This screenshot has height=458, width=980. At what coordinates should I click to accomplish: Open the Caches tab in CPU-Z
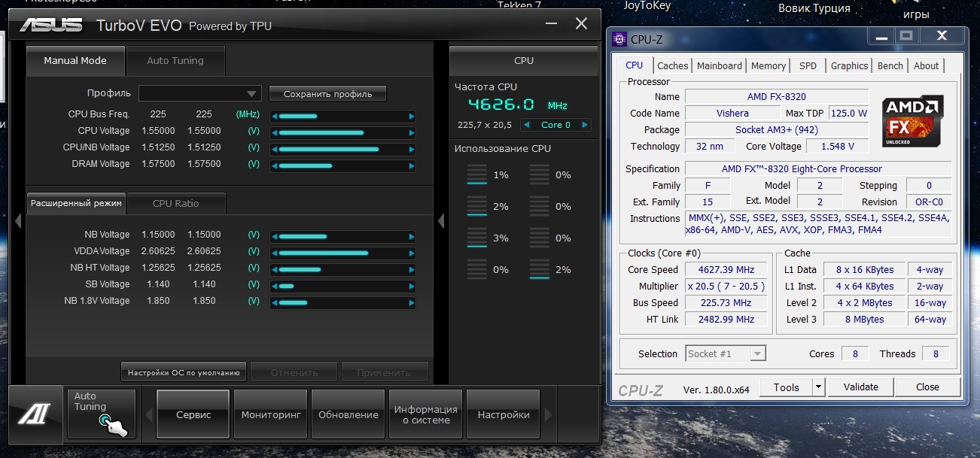click(672, 65)
